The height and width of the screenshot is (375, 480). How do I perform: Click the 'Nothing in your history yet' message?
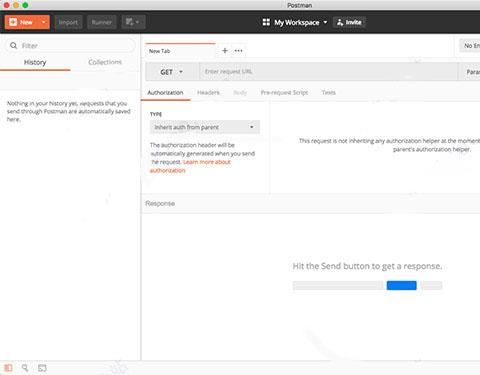click(x=69, y=111)
